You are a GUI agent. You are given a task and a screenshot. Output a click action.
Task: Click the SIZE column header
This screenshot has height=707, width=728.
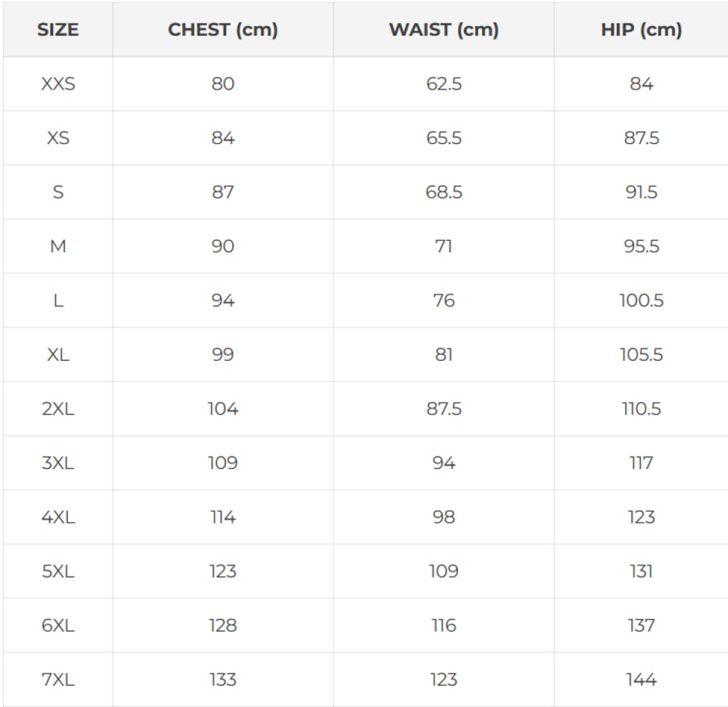[57, 30]
